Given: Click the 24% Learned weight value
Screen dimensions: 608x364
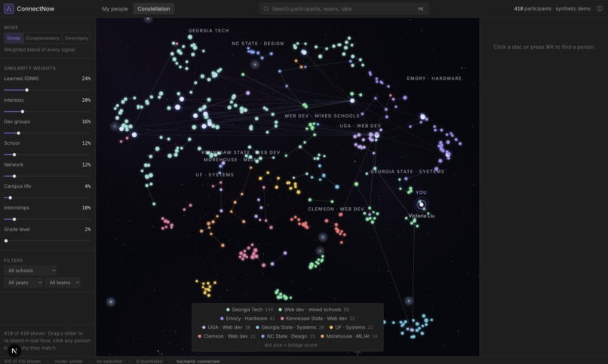Looking at the screenshot, I should pyautogui.click(x=86, y=78).
